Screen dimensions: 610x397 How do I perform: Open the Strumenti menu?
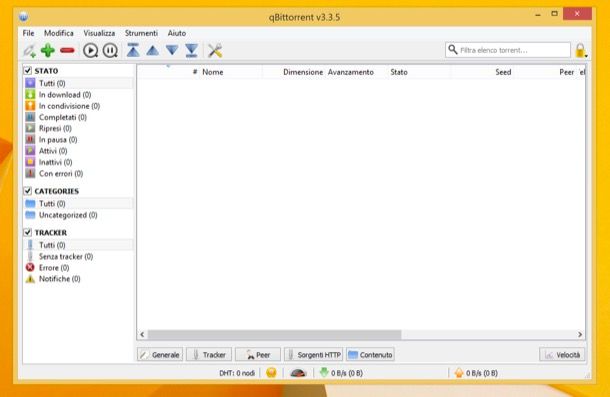click(x=141, y=33)
